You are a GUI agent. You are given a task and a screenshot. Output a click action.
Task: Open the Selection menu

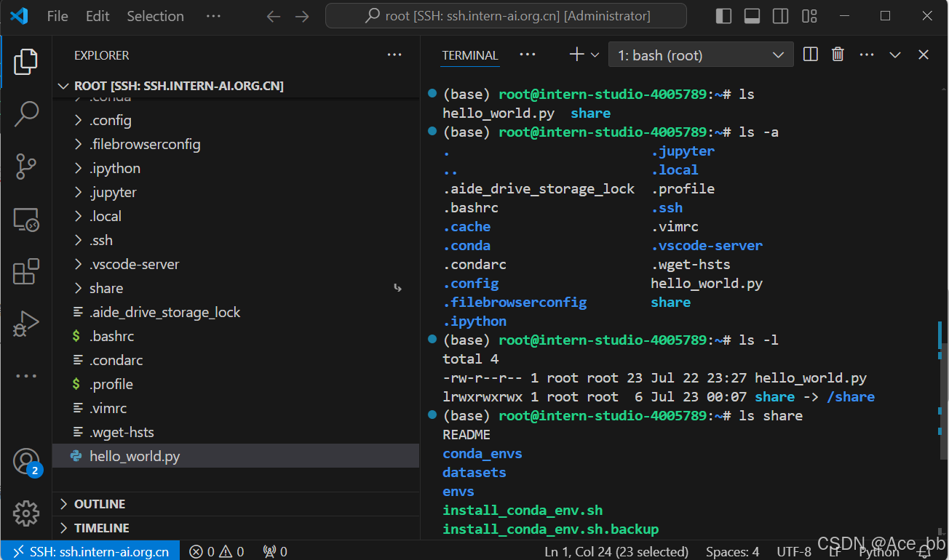coord(156,16)
